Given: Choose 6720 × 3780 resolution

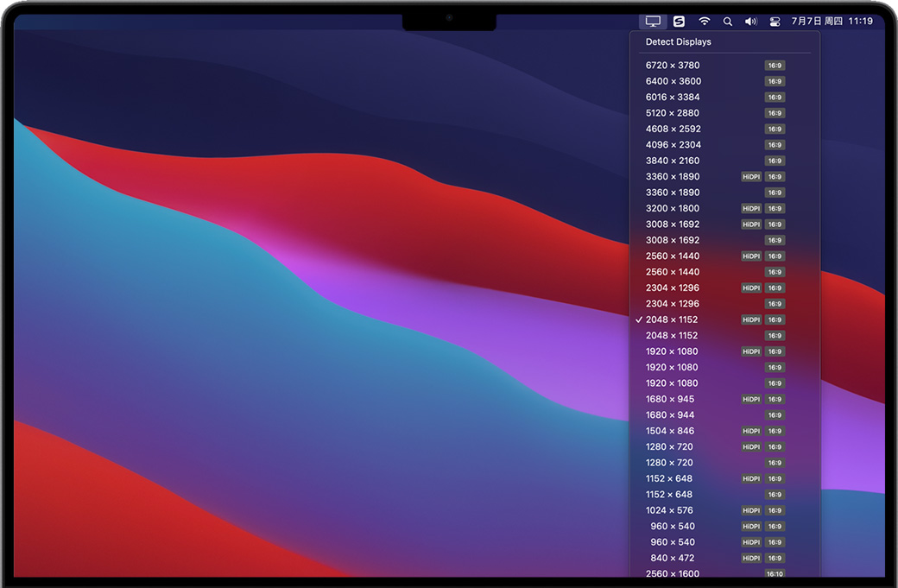Looking at the screenshot, I should click(673, 66).
